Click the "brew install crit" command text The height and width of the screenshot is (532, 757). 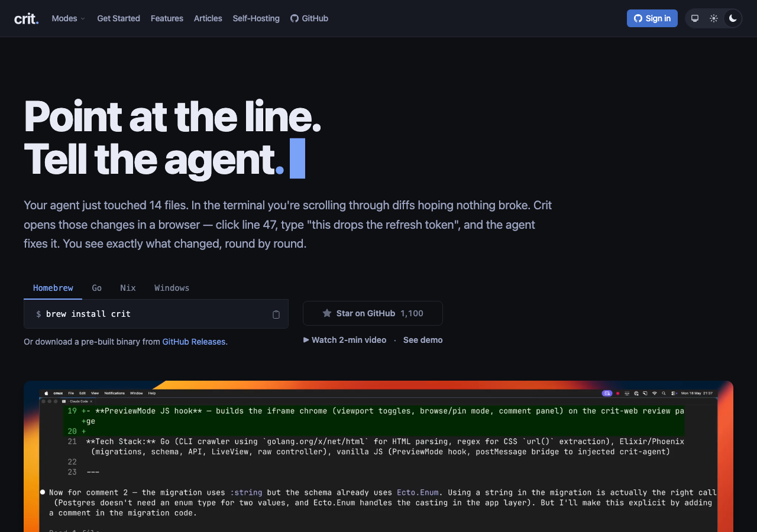[x=88, y=314]
